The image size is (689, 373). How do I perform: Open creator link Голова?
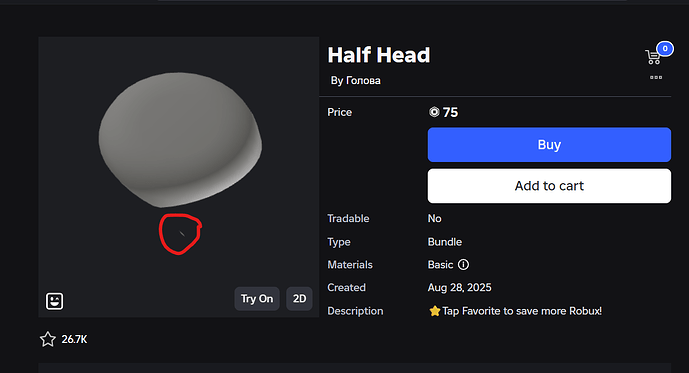[x=363, y=80]
